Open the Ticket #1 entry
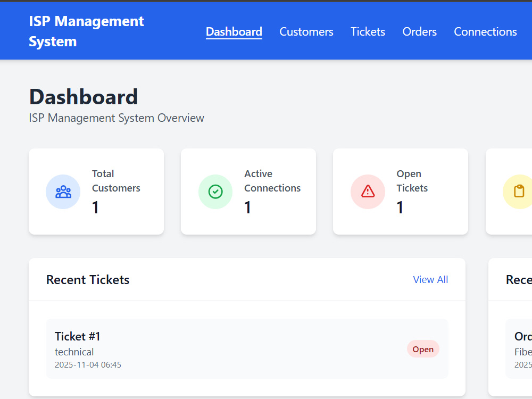Image resolution: width=532 pixels, height=399 pixels. pyautogui.click(x=247, y=349)
